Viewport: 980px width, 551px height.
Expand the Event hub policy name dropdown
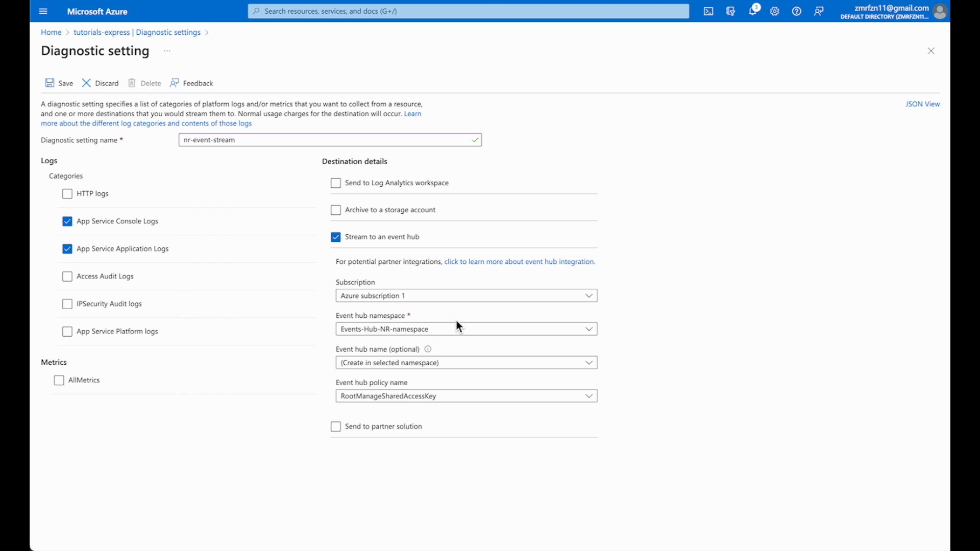point(467,396)
